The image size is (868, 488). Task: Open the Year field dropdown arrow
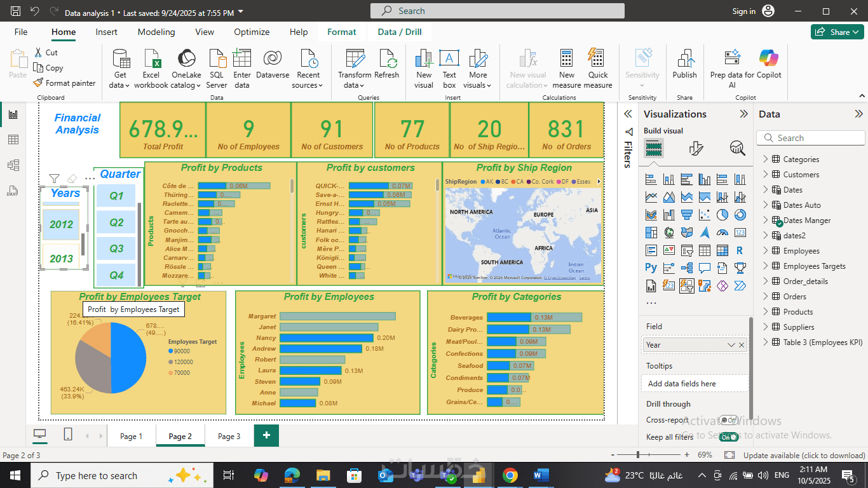coord(731,345)
